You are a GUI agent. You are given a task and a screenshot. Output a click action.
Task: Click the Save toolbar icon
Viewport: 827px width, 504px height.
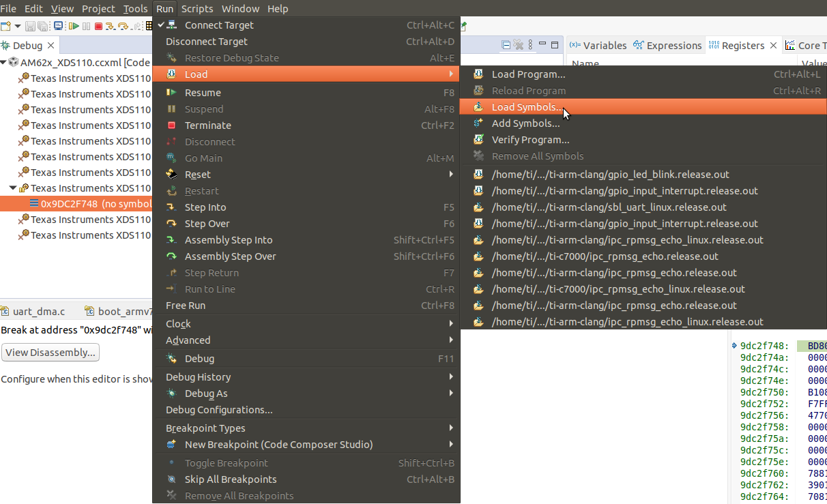pyautogui.click(x=30, y=27)
